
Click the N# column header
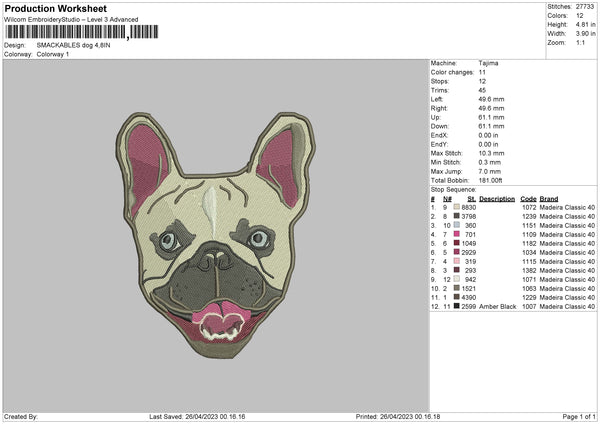coord(447,199)
